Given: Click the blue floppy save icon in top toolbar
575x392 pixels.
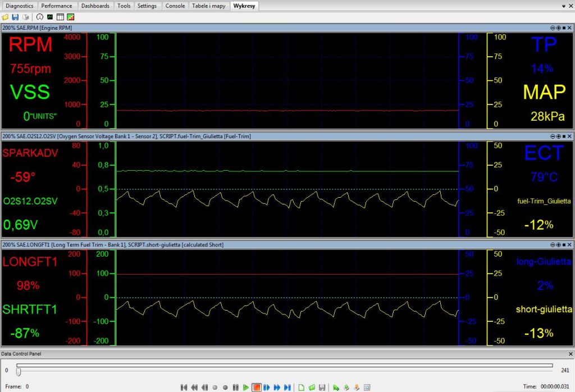Looking at the screenshot, I should click(15, 17).
